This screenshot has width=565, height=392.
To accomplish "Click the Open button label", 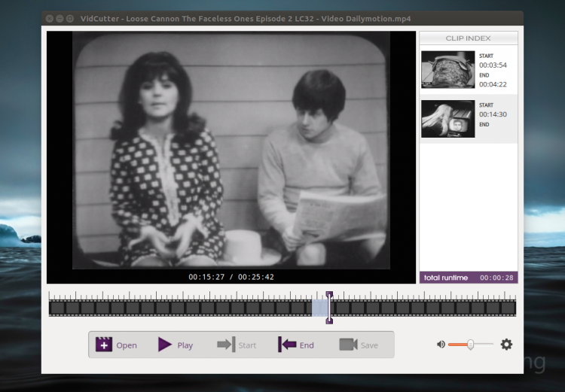I will [127, 345].
